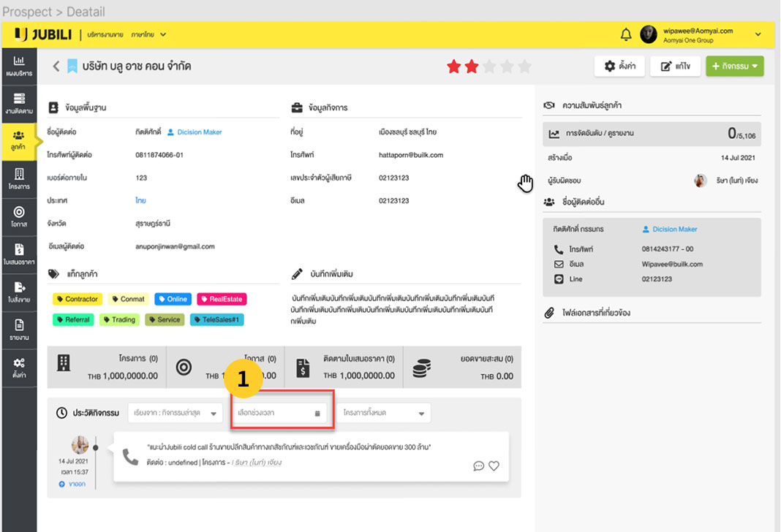The height and width of the screenshot is (532, 781).
Task: Click the phone call icon in activity log
Action: click(130, 457)
